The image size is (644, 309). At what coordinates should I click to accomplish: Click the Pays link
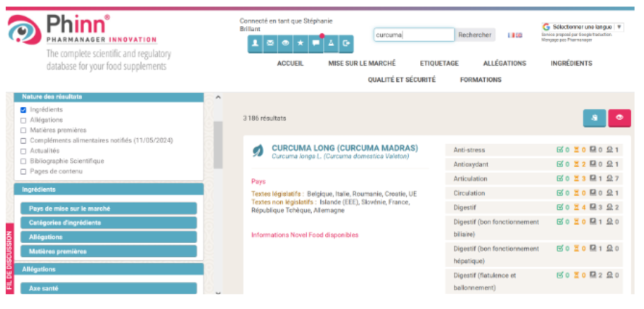point(258,182)
